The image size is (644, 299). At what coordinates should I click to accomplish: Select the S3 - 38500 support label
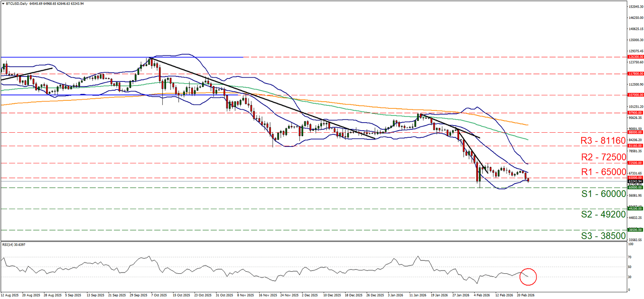point(603,236)
